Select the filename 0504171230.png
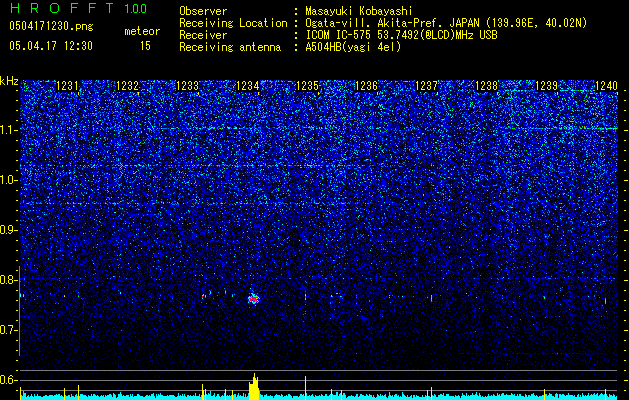Screen dimensions: 629x400 [51, 27]
